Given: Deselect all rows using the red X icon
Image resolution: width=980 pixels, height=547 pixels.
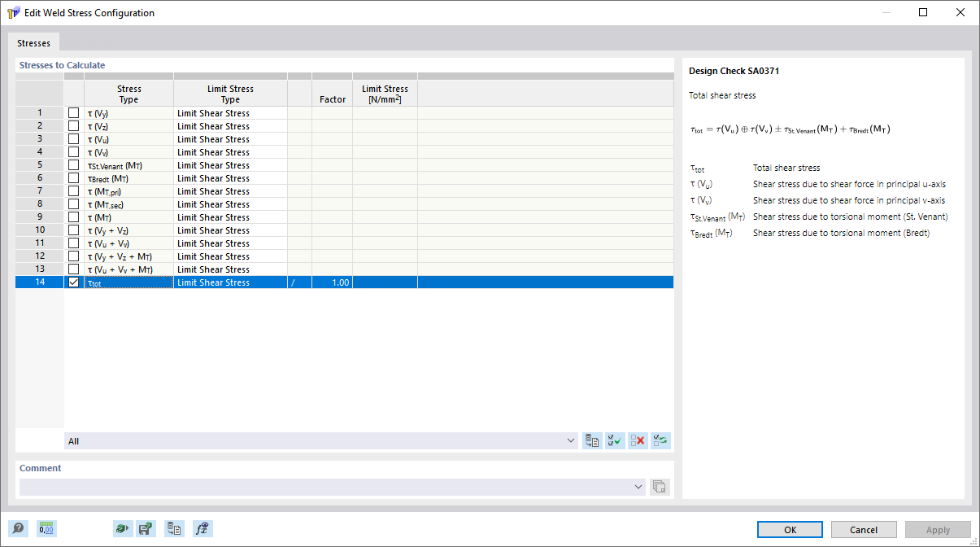Looking at the screenshot, I should [637, 440].
